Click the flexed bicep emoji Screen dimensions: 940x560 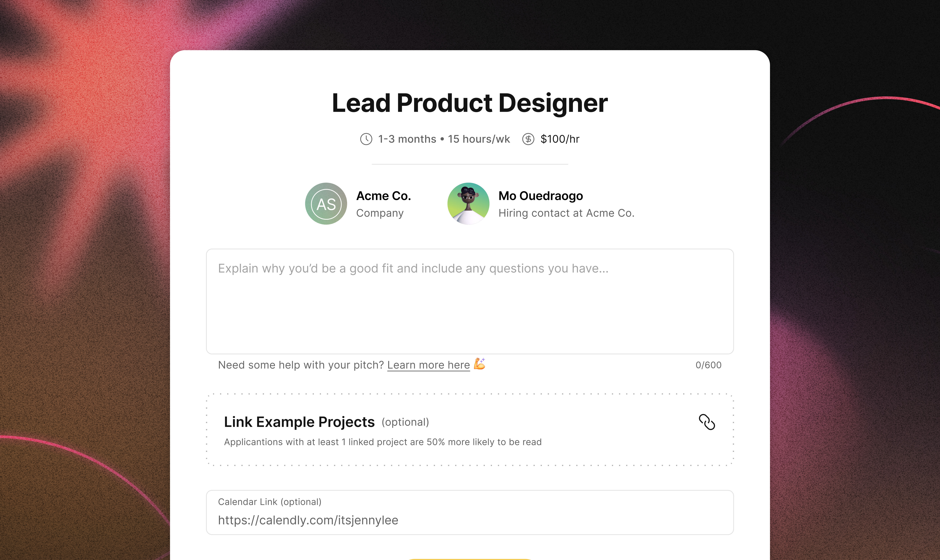point(480,364)
